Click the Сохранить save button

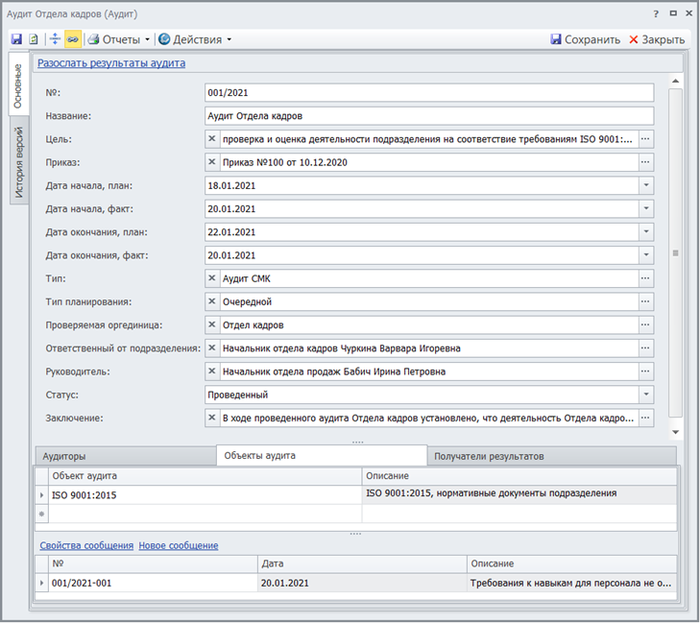click(x=585, y=40)
